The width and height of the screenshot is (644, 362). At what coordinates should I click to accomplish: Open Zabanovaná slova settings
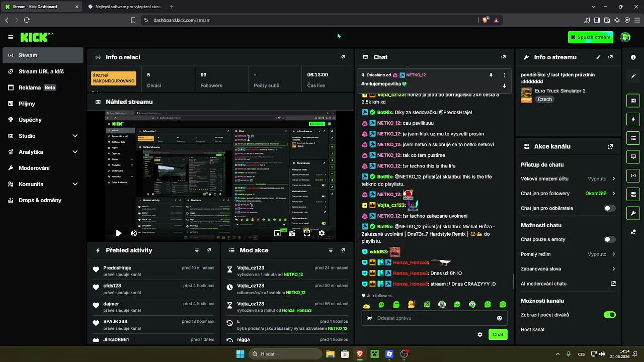[x=568, y=269]
